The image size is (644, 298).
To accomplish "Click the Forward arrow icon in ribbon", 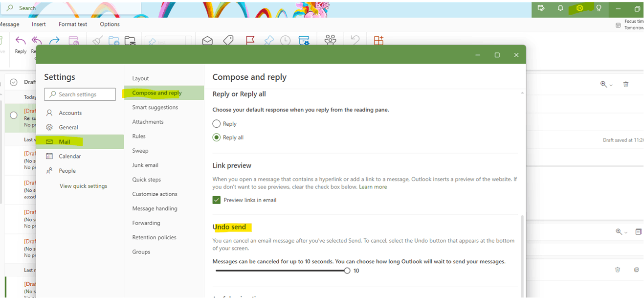I will 54,41.
